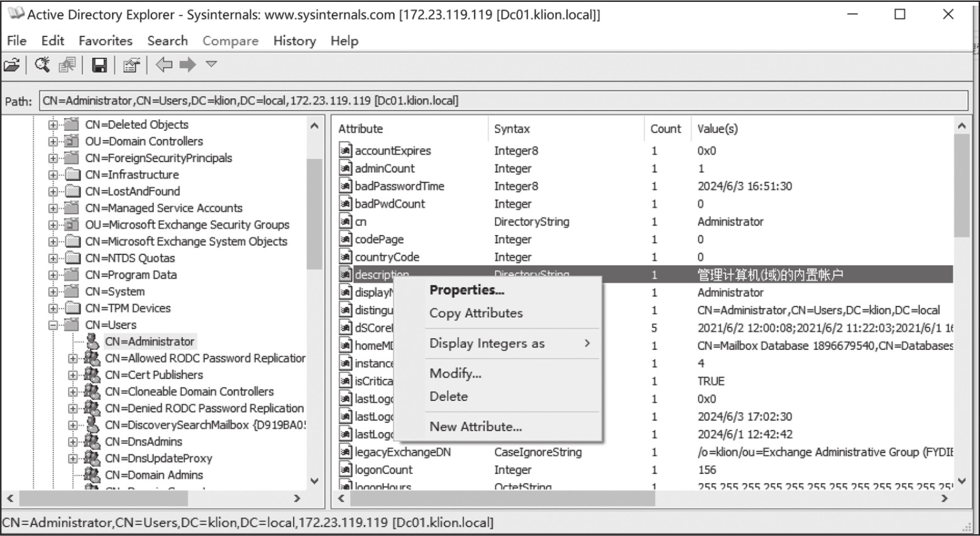
Task: Click the folder icon beside CN=Deleted Objects
Action: pyautogui.click(x=73, y=124)
